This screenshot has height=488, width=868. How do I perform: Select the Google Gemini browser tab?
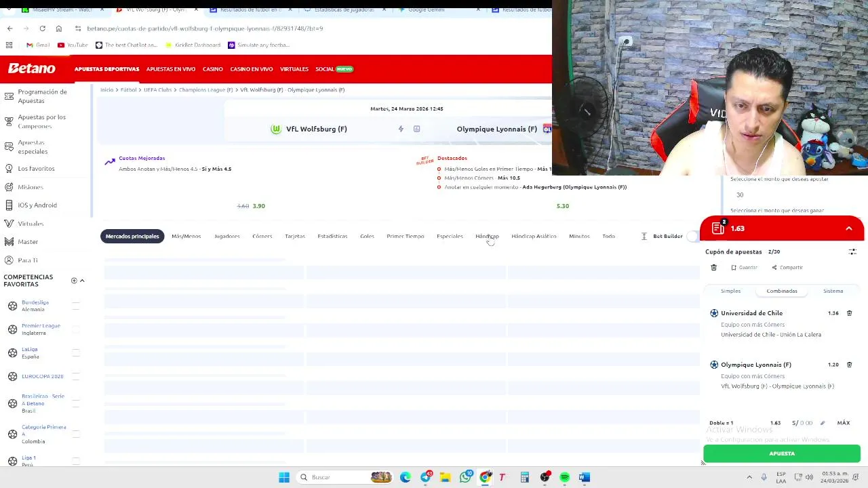[427, 9]
